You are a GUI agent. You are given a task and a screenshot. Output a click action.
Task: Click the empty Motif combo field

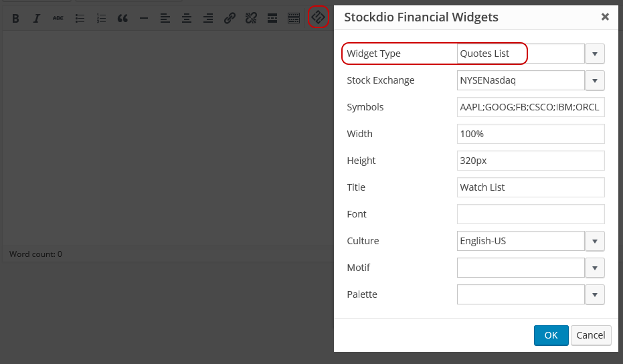(521, 268)
